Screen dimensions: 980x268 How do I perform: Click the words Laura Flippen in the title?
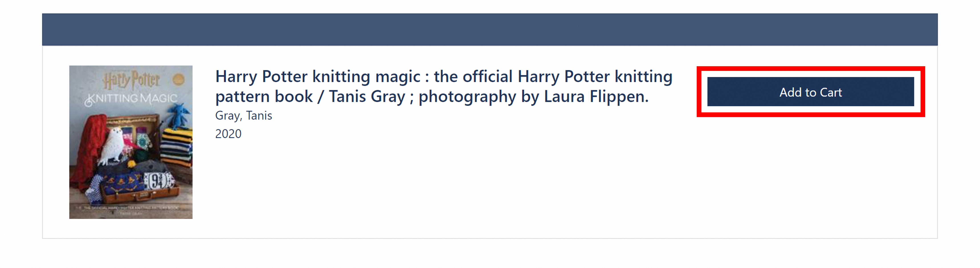(596, 97)
